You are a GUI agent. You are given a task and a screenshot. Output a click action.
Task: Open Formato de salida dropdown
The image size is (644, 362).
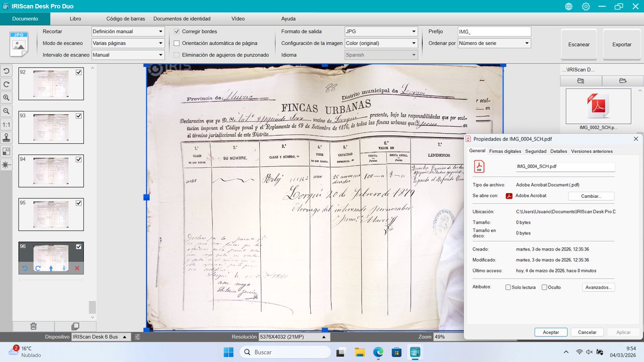(x=381, y=32)
